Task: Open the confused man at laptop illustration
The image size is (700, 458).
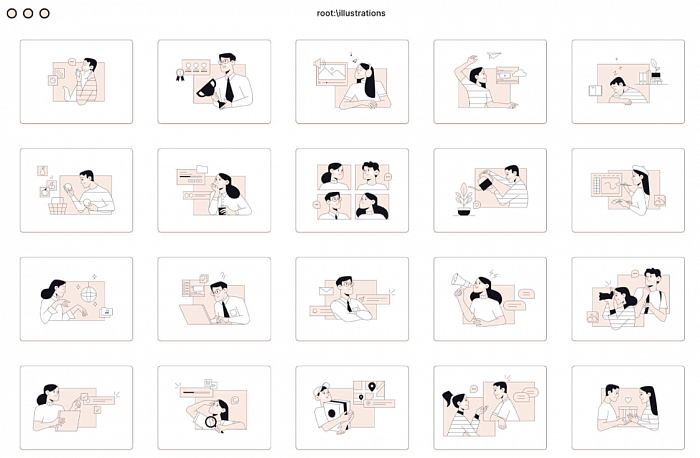Action: 214,299
